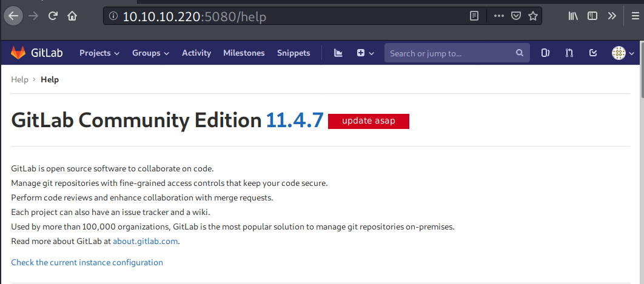Screen dimensions: 644x284
Task: Open the Issues icon in navbar
Action: click(545, 53)
